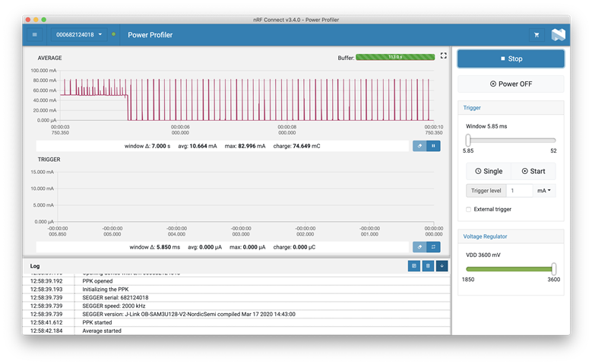Enable the External trigger checkbox
This screenshot has height=364, width=592.
click(469, 209)
